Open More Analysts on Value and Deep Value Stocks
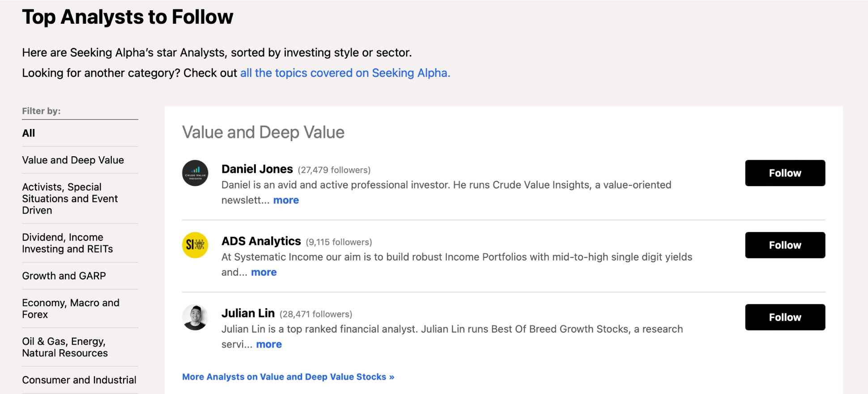 288,377
